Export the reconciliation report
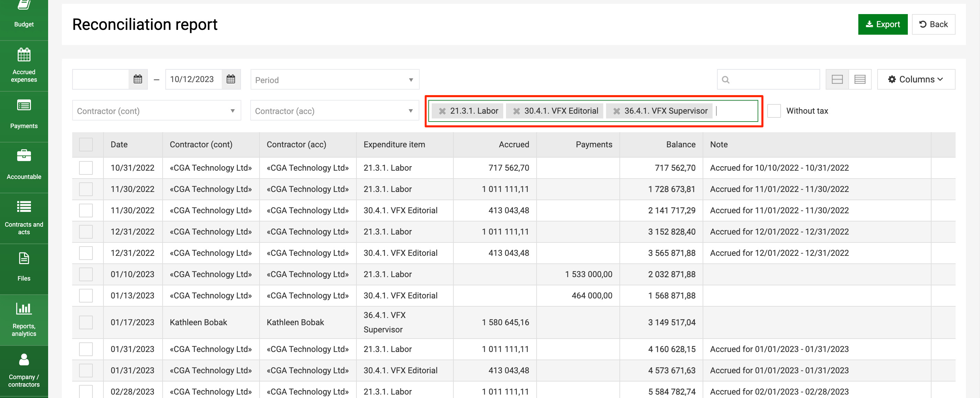This screenshot has height=398, width=980. [x=882, y=24]
